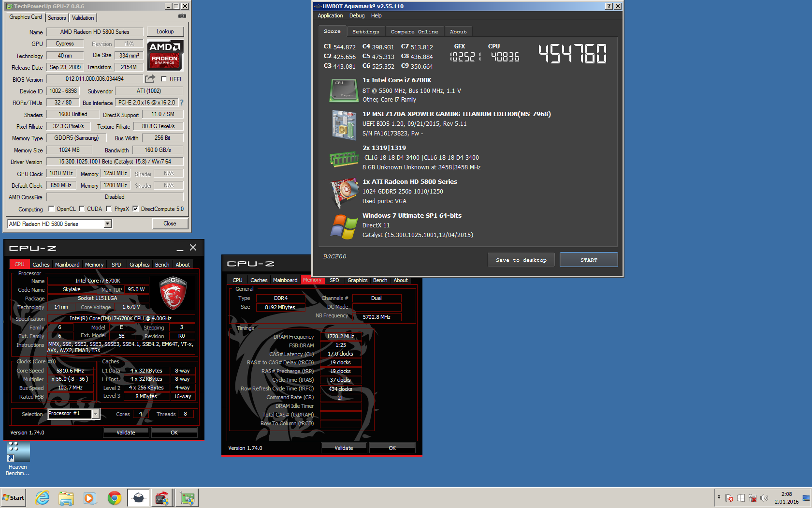Switch to About tab in Aquamark
Viewport: 812px width, 508px height.
tap(458, 31)
